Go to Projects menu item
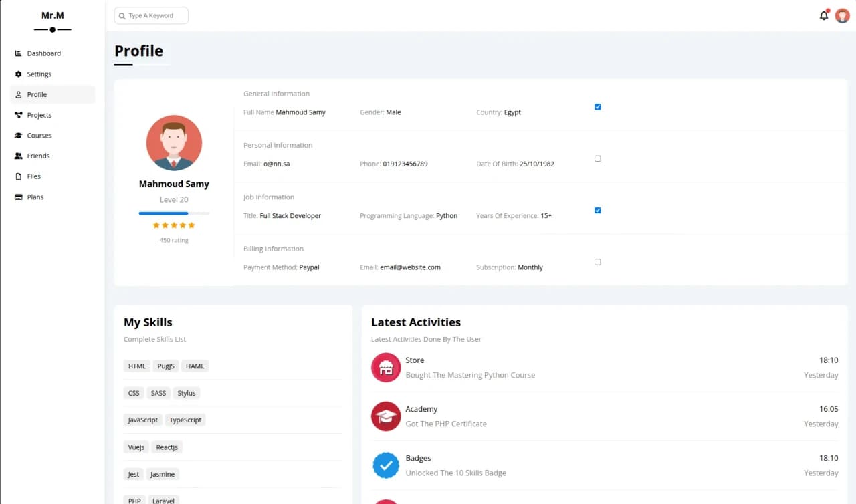856x504 pixels. (52, 115)
